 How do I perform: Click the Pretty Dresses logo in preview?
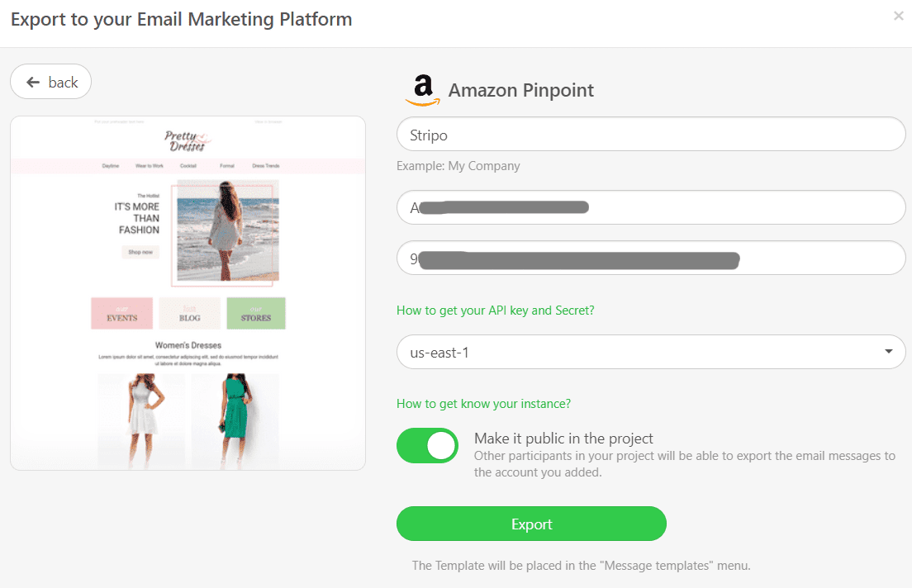pyautogui.click(x=188, y=140)
